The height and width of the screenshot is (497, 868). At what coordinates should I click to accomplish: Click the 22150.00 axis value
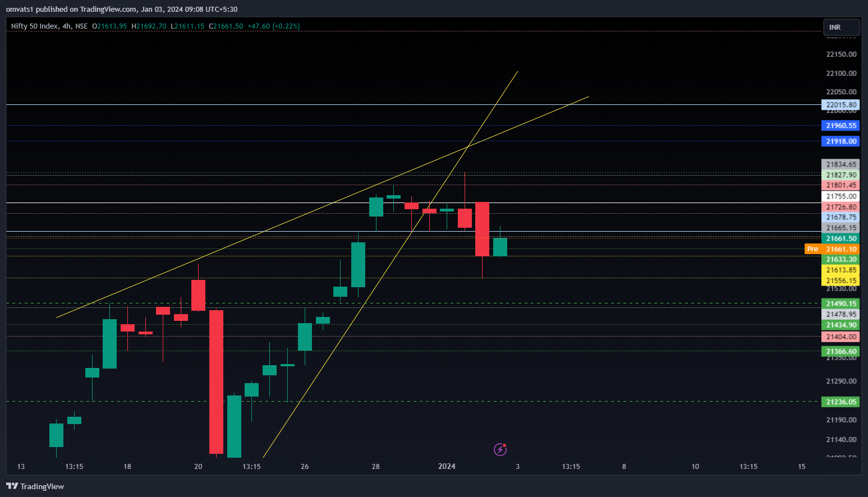(841, 54)
